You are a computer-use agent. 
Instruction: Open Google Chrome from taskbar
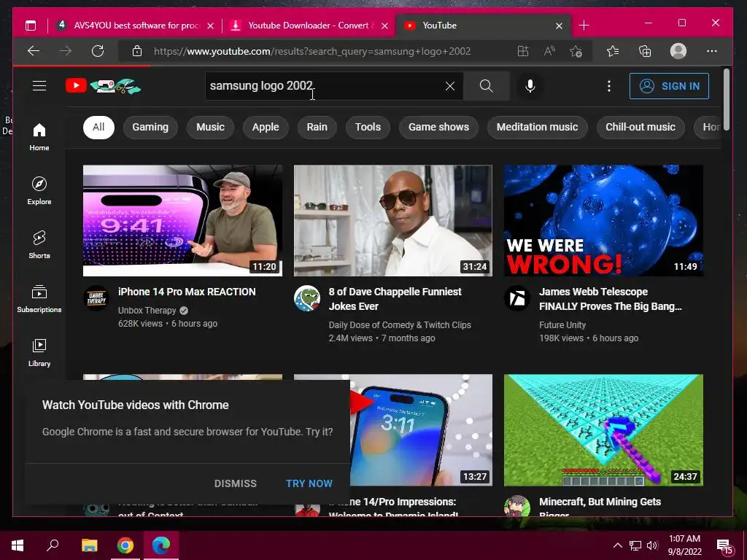point(125,545)
